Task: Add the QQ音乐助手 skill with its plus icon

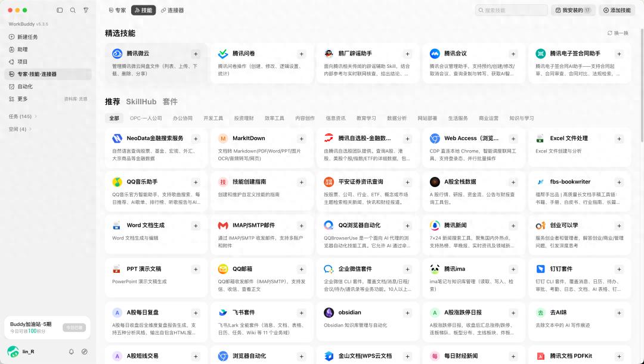Action: coord(196,182)
